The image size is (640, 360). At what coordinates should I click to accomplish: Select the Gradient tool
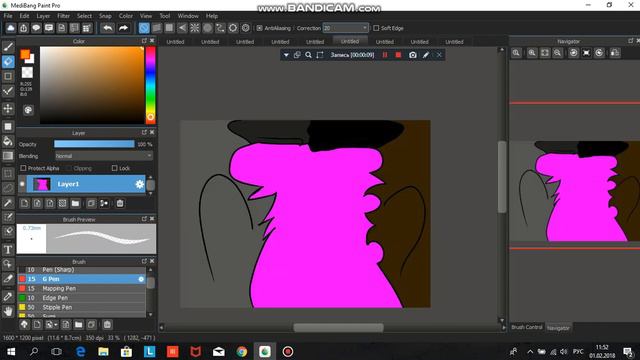8,156
